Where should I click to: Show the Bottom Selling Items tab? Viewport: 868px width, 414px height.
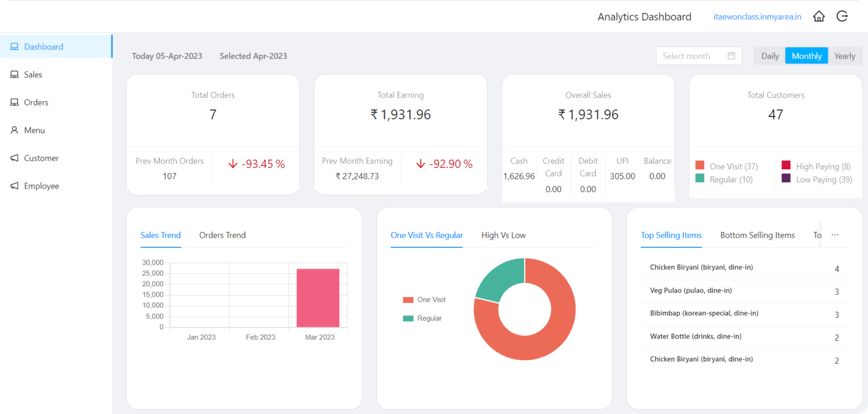click(x=757, y=235)
